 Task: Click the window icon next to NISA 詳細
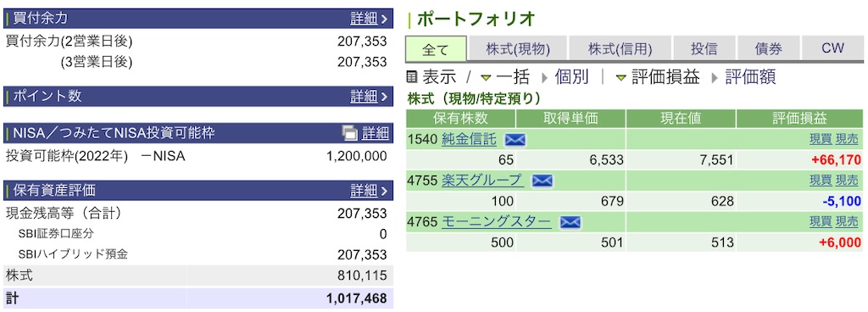(x=350, y=133)
